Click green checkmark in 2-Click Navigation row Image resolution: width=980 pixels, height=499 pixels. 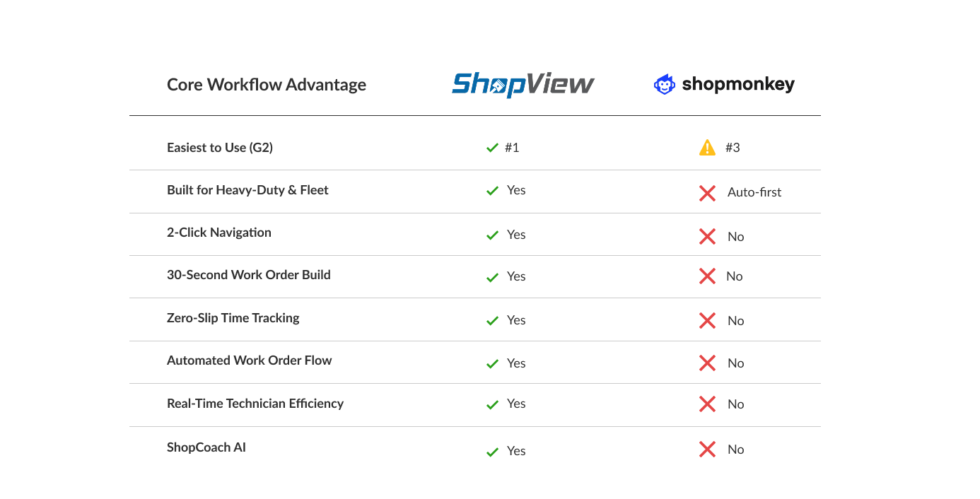click(x=493, y=235)
